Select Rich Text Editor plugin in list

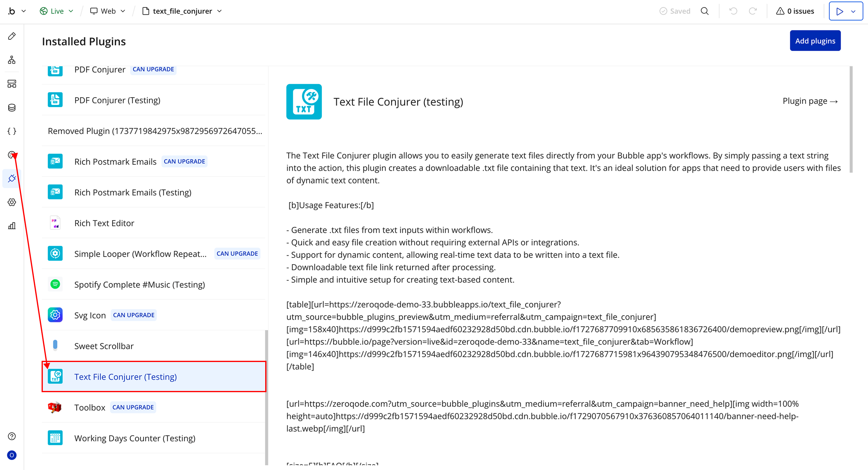point(104,223)
